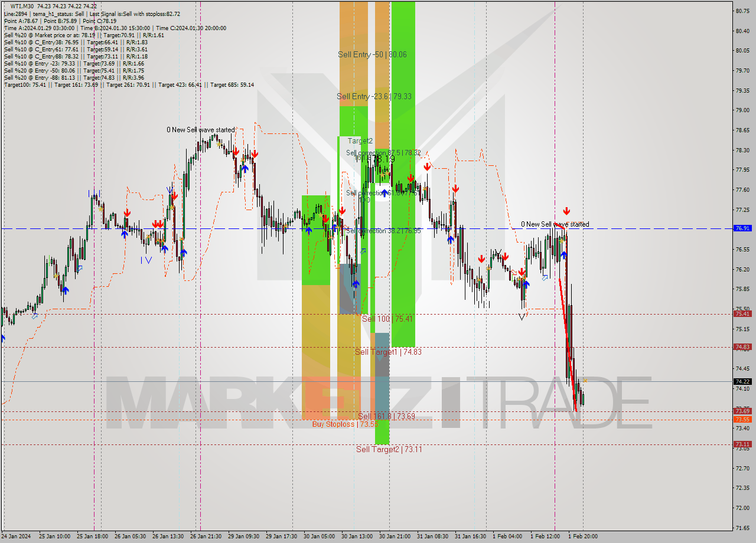Click the '1 Feb 20:00' time axis label

pyautogui.click(x=582, y=537)
